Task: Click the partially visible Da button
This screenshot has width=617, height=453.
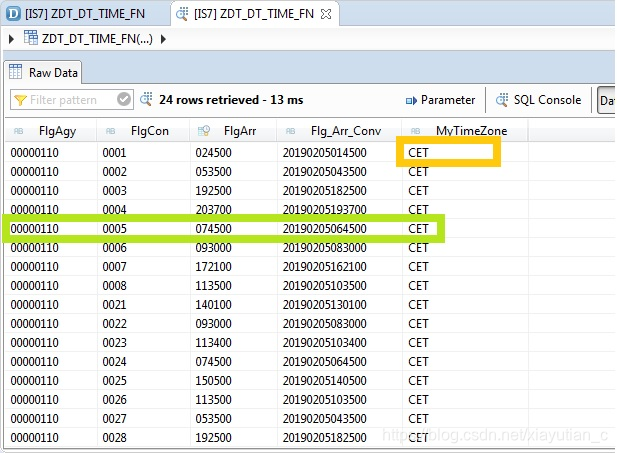Action: point(606,100)
